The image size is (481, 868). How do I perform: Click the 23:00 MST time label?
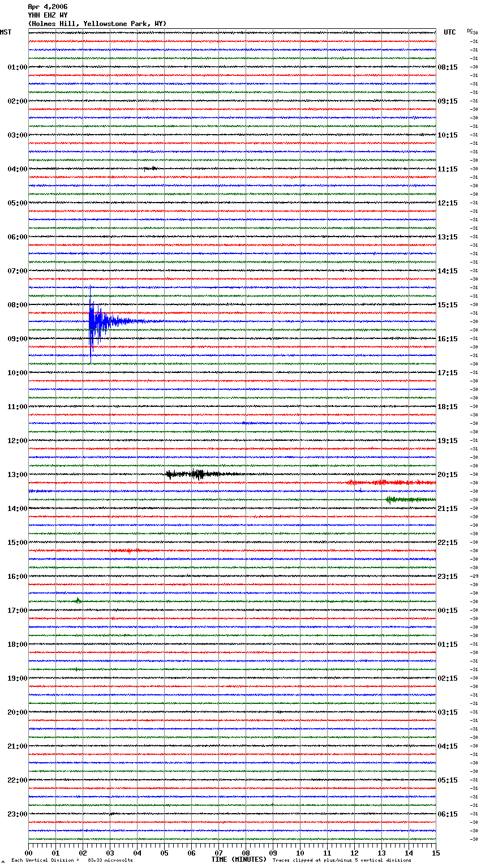tap(18, 814)
